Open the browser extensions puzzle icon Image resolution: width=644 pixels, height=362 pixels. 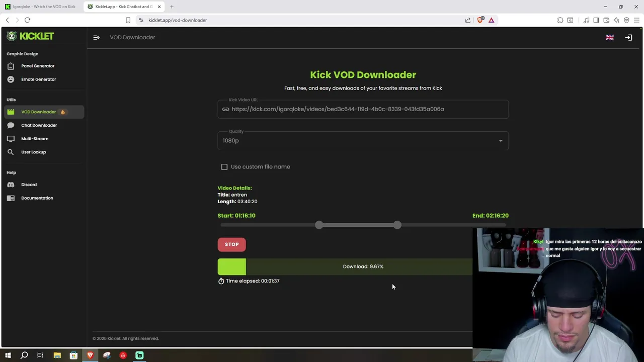pos(560,20)
